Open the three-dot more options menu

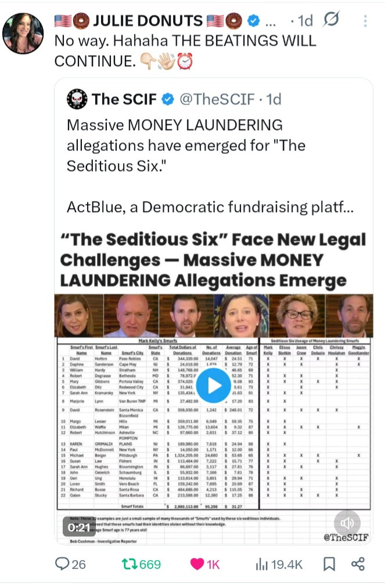coord(365,21)
